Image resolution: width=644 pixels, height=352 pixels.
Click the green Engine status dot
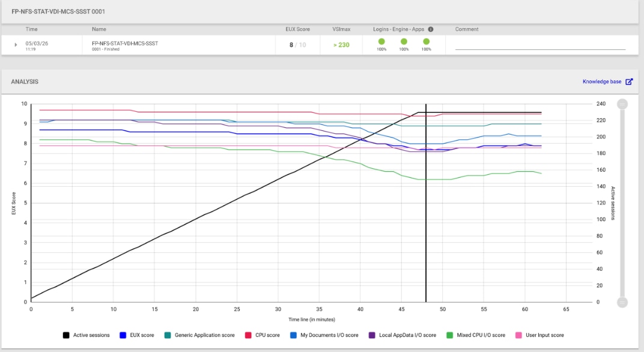click(x=404, y=41)
